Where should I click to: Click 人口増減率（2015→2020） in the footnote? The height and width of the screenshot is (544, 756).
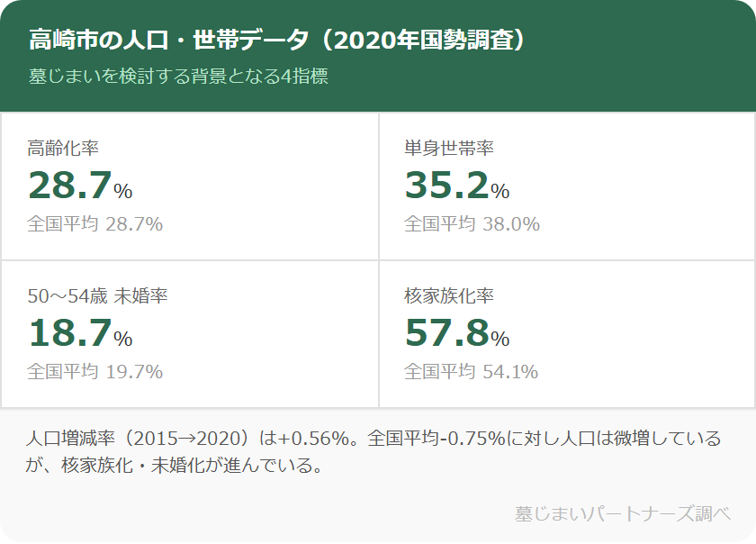[141, 439]
